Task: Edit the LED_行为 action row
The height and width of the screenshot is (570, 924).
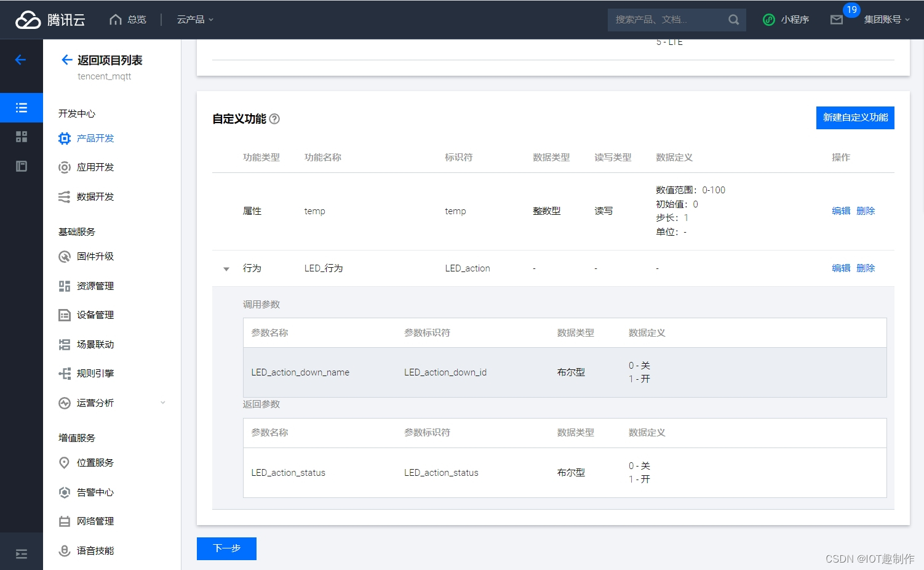Action: point(841,268)
